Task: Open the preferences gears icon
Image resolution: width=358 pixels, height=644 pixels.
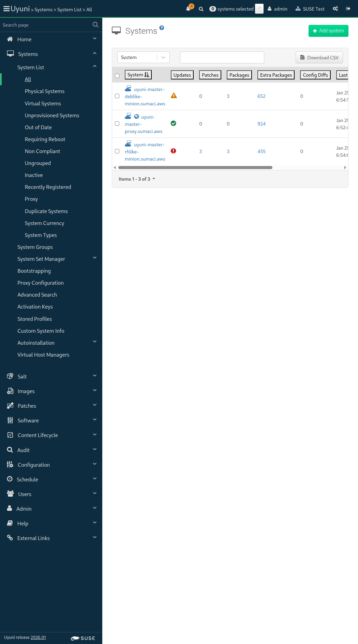Action: tap(335, 9)
